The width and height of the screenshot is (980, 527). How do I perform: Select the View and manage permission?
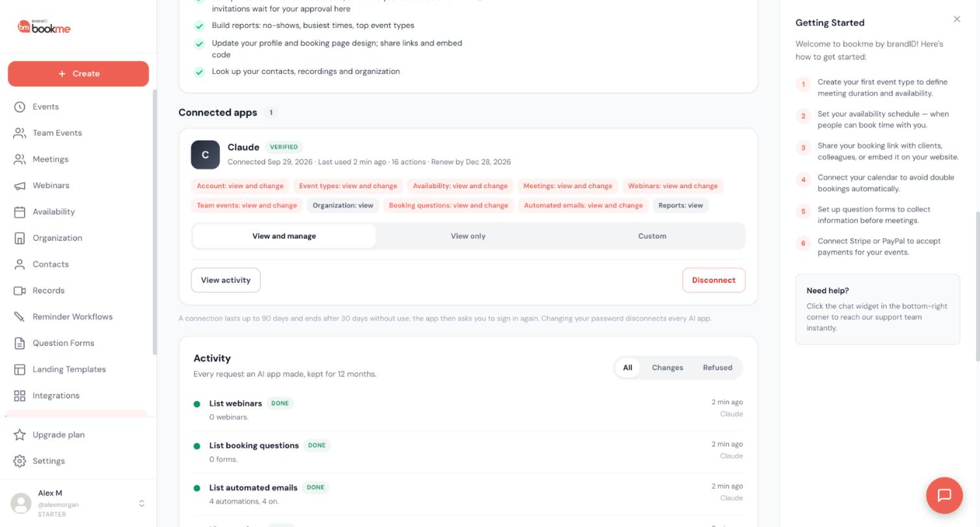tap(284, 236)
